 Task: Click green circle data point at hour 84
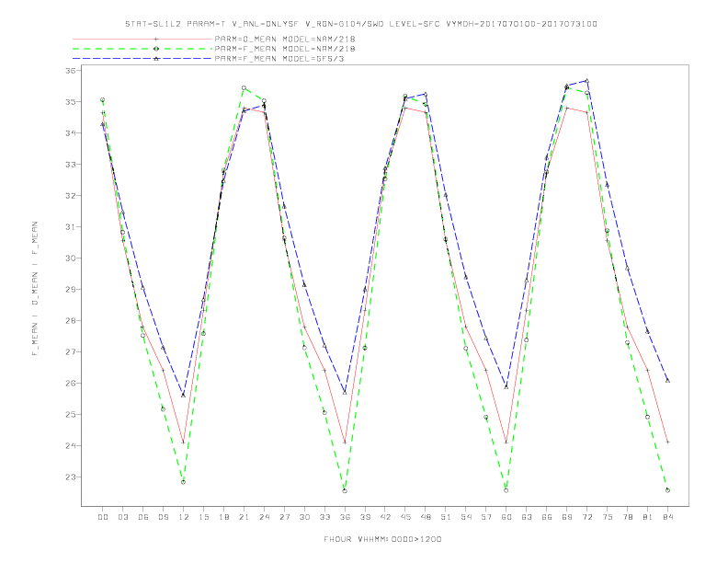coord(667,490)
